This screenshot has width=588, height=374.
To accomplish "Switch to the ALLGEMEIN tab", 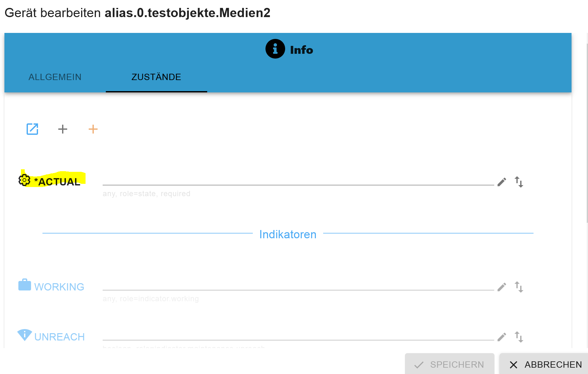I will click(x=55, y=77).
